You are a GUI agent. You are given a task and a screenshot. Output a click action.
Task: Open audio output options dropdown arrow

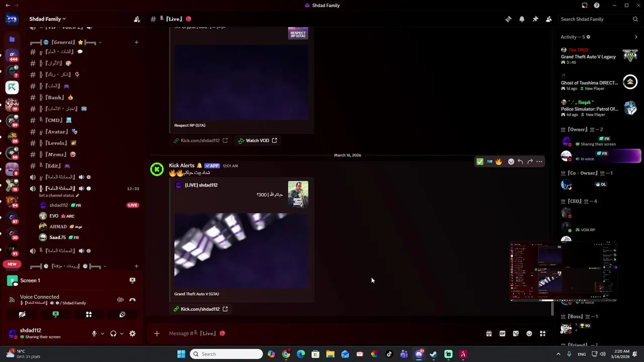click(x=121, y=333)
